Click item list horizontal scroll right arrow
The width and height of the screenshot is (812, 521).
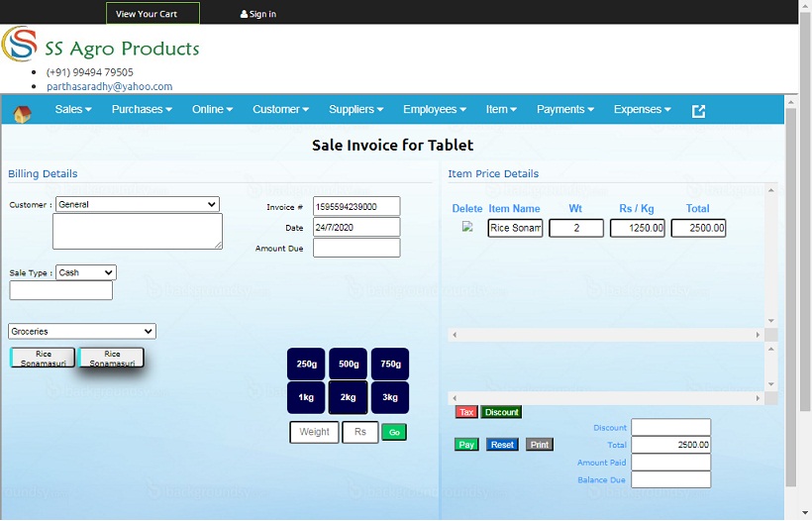(x=758, y=335)
